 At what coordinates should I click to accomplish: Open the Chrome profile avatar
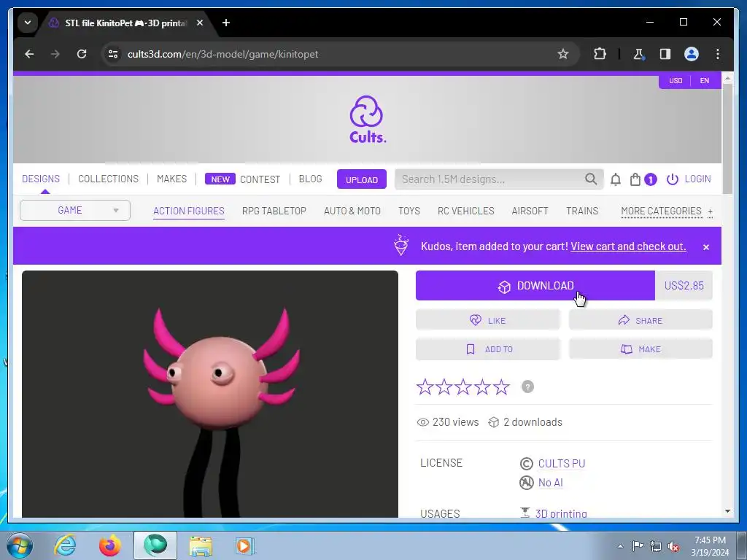[692, 54]
